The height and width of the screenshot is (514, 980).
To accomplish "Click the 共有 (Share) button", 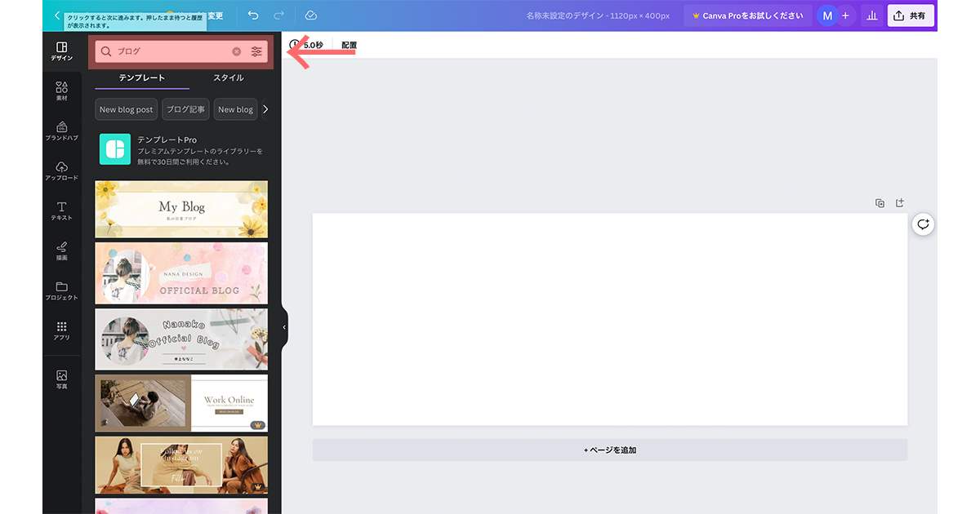I will (911, 15).
